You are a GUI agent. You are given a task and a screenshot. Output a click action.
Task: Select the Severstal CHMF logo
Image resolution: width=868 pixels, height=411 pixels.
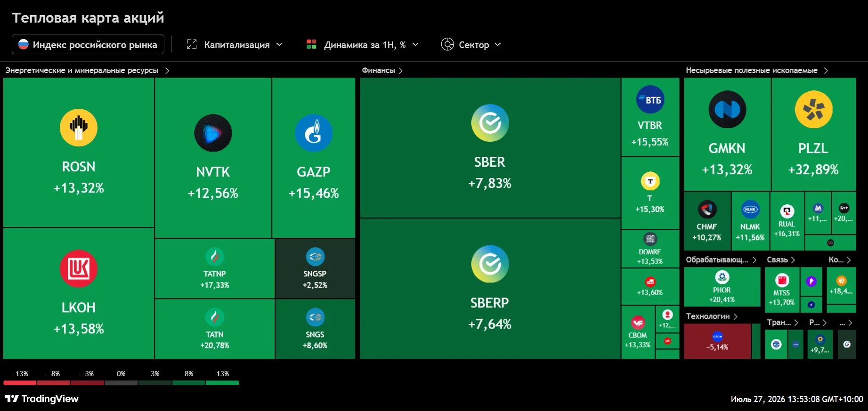pos(707,210)
